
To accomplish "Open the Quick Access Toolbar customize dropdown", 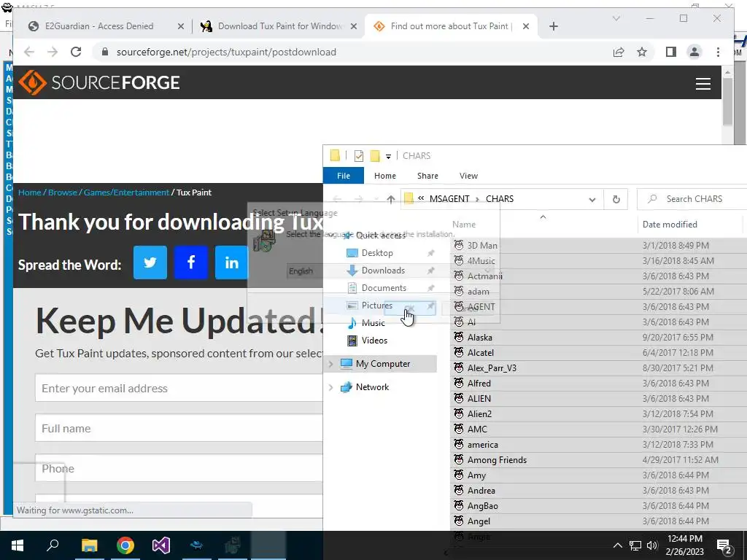I will (388, 156).
